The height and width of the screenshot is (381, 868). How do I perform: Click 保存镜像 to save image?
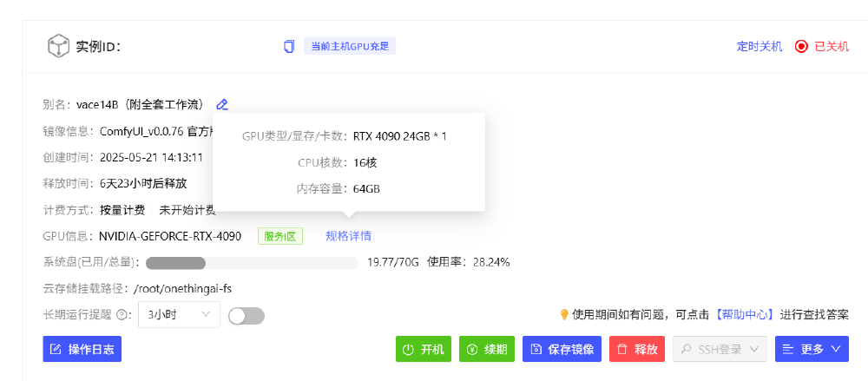(562, 349)
